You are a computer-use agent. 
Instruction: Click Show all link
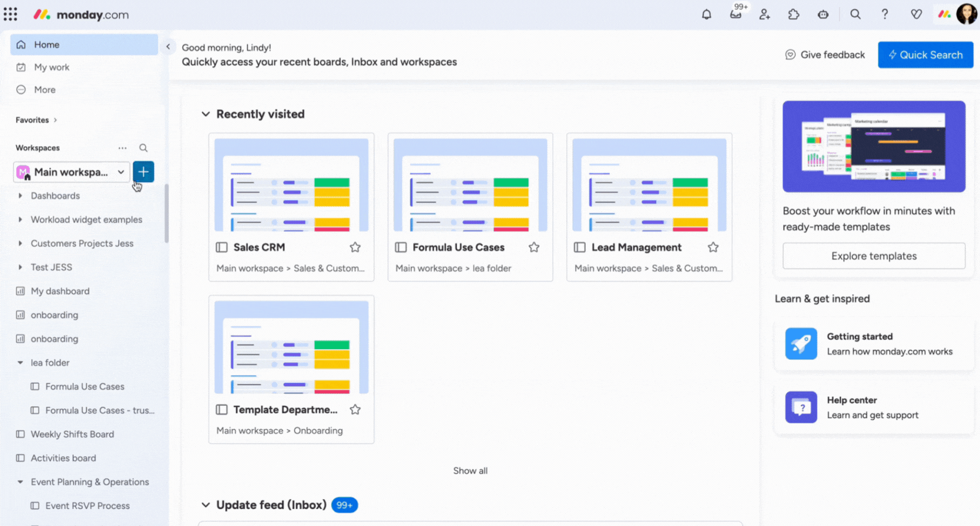pyautogui.click(x=470, y=471)
